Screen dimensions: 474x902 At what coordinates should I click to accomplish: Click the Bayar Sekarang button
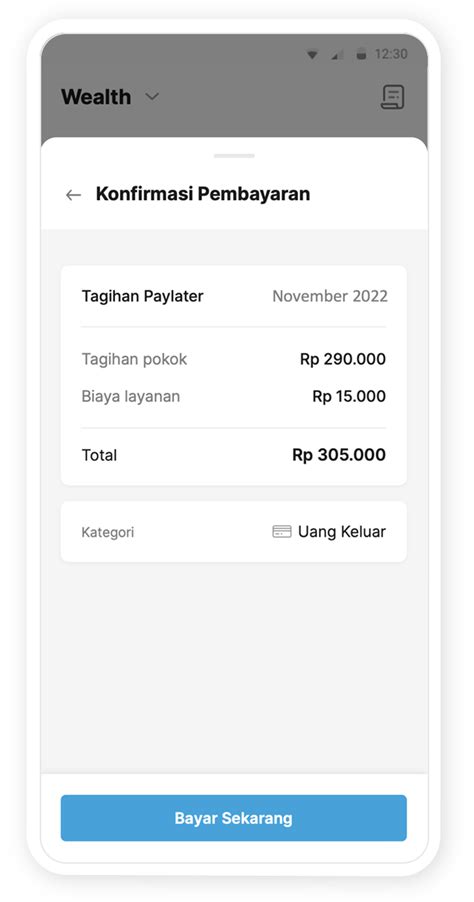(x=234, y=817)
